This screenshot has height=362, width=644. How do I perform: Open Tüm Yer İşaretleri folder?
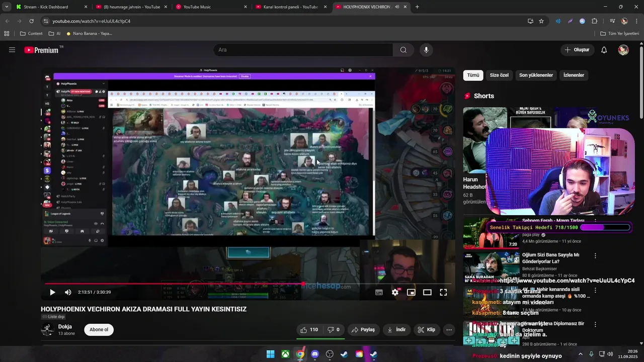coord(619,34)
